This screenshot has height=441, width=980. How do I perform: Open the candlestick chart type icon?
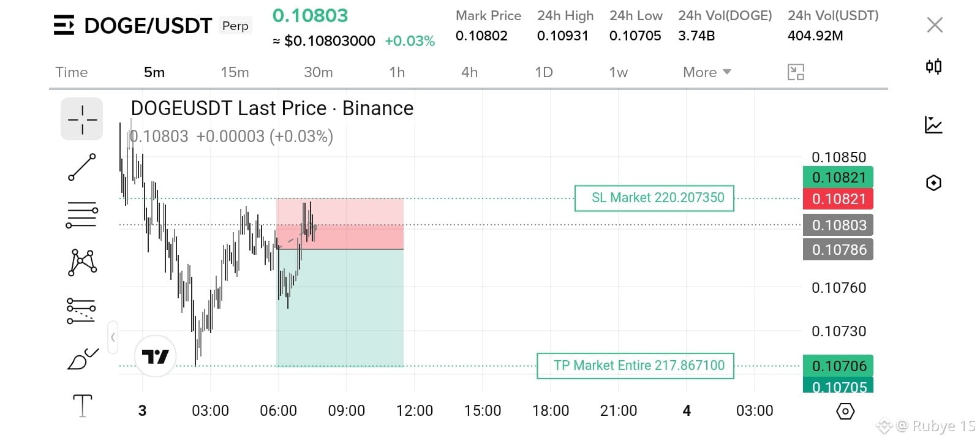(x=933, y=66)
